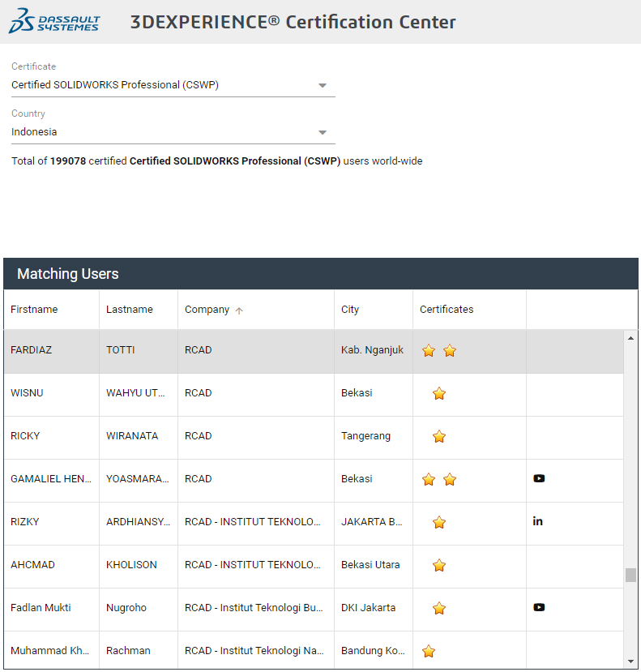
Task: Select the WAHYU UT... lastname cell
Action: (x=139, y=393)
